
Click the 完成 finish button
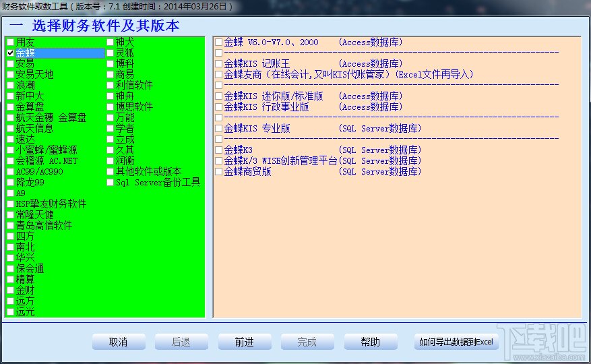coord(307,342)
